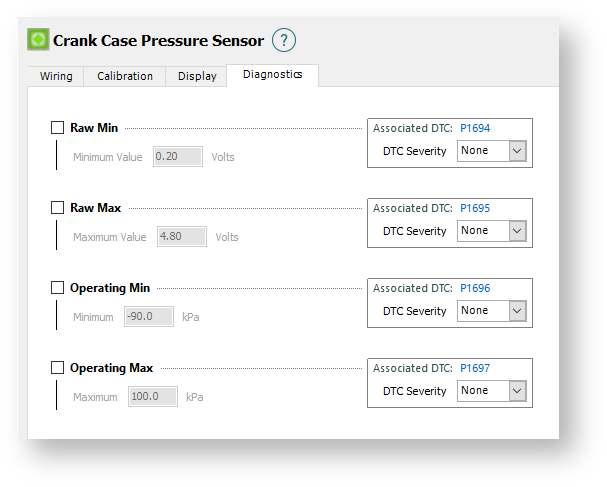Select the Diagnostics tab

(272, 75)
